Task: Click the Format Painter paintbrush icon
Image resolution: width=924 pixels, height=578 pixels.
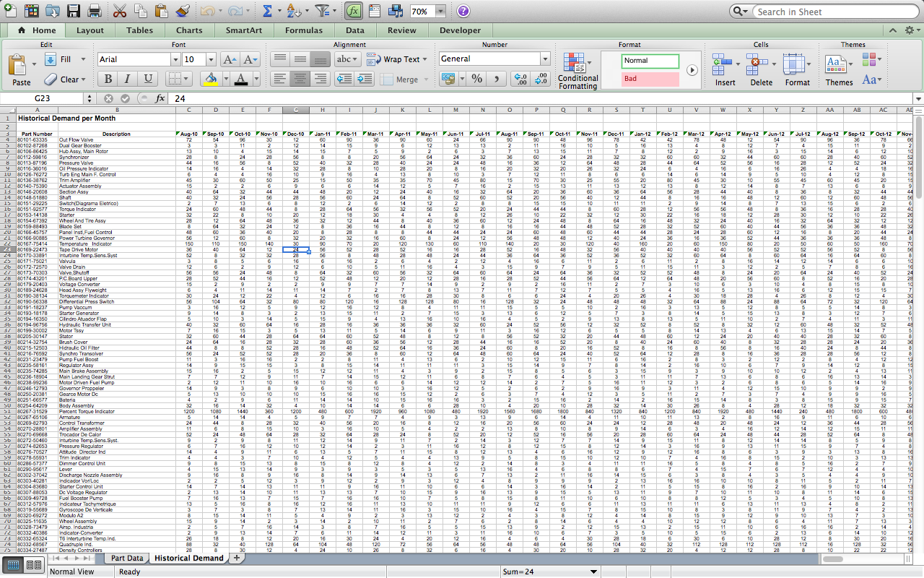Action: pyautogui.click(x=183, y=12)
